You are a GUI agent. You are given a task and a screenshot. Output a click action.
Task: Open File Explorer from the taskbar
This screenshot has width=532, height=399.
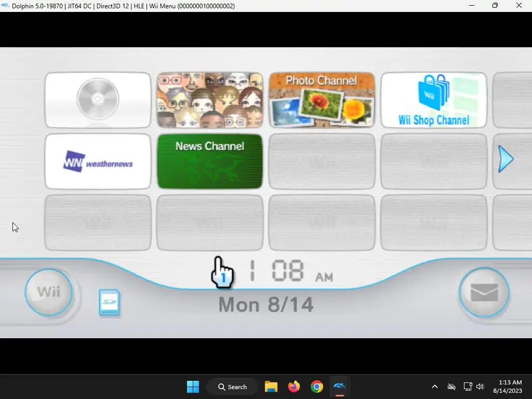coord(271,387)
